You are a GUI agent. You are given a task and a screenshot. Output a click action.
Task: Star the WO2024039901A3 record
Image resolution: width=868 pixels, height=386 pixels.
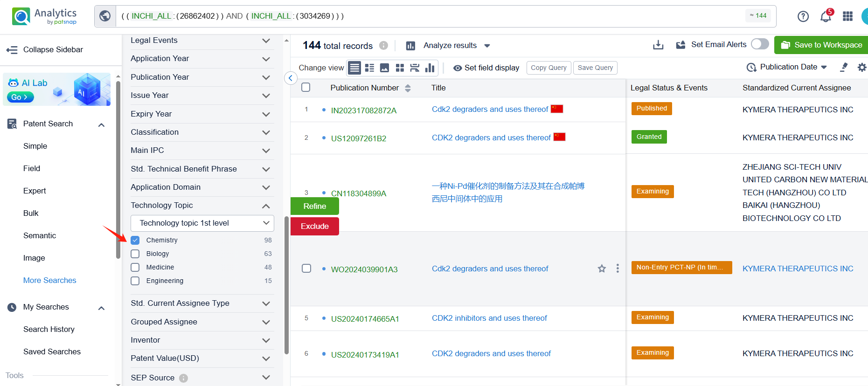click(602, 269)
